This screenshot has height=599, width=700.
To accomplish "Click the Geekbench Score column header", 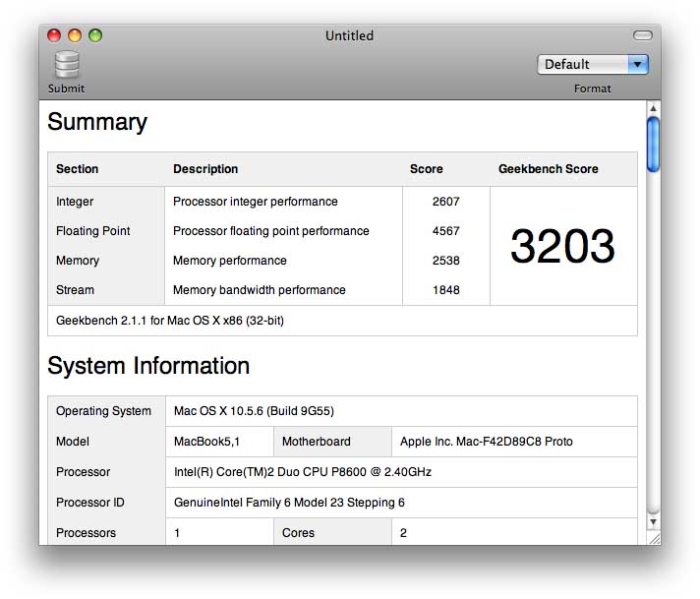I will point(549,169).
